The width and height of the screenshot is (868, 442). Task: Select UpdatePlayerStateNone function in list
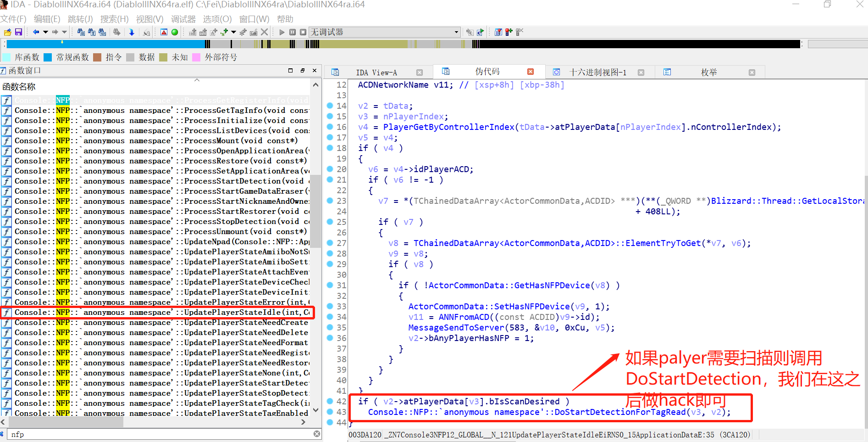tap(156, 373)
